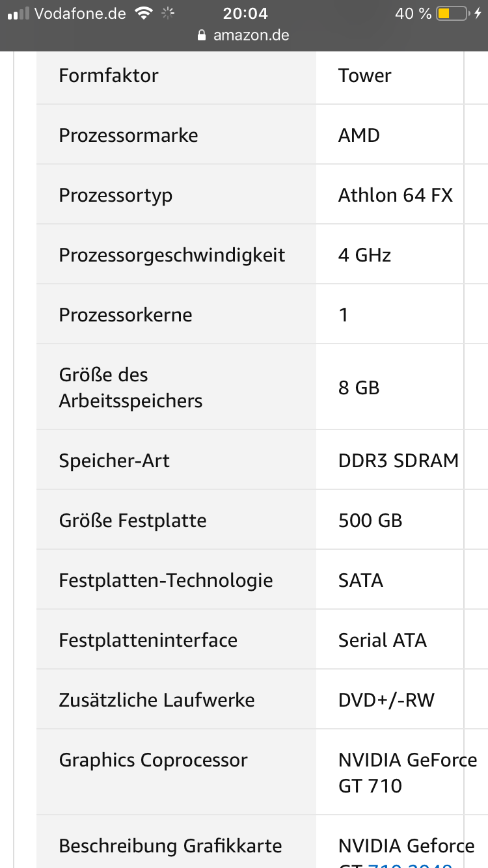Image resolution: width=488 pixels, height=868 pixels.
Task: Tap the Graphics Coprocessor row label
Action: pos(153,760)
